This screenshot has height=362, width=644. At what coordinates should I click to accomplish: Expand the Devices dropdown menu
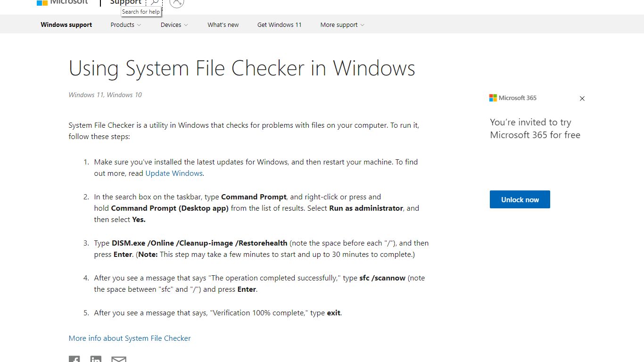(x=174, y=25)
